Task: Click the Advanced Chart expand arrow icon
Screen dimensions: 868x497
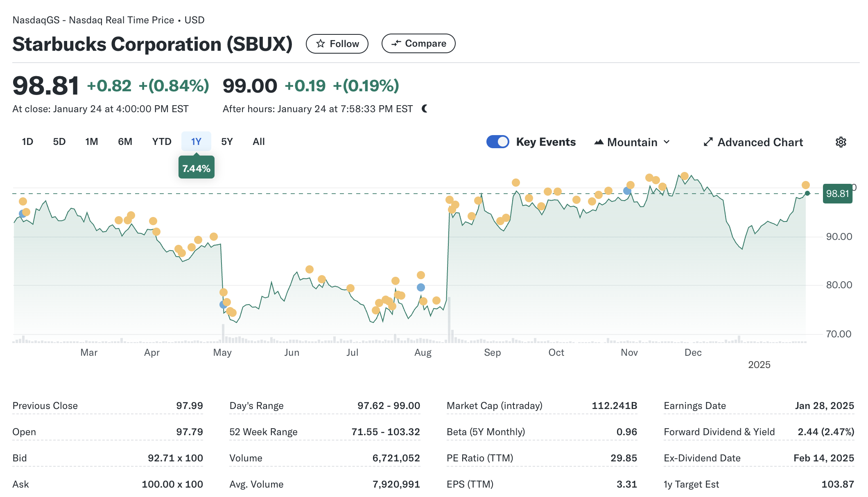Action: tap(708, 142)
